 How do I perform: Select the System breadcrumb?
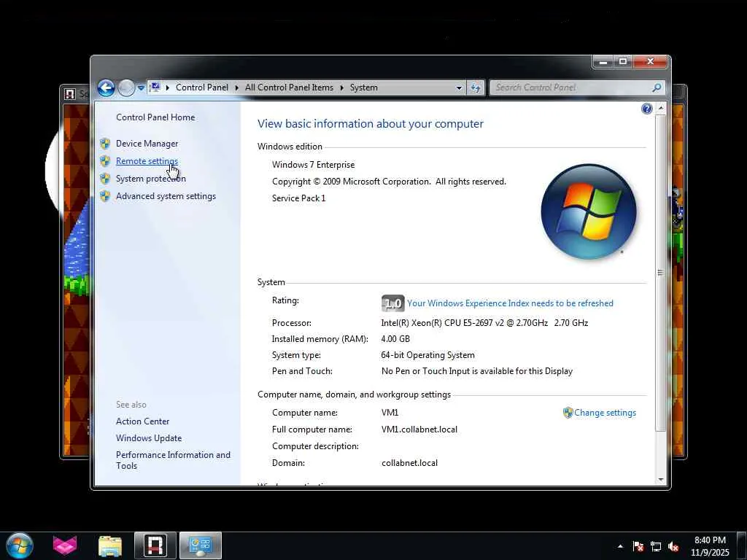click(363, 87)
